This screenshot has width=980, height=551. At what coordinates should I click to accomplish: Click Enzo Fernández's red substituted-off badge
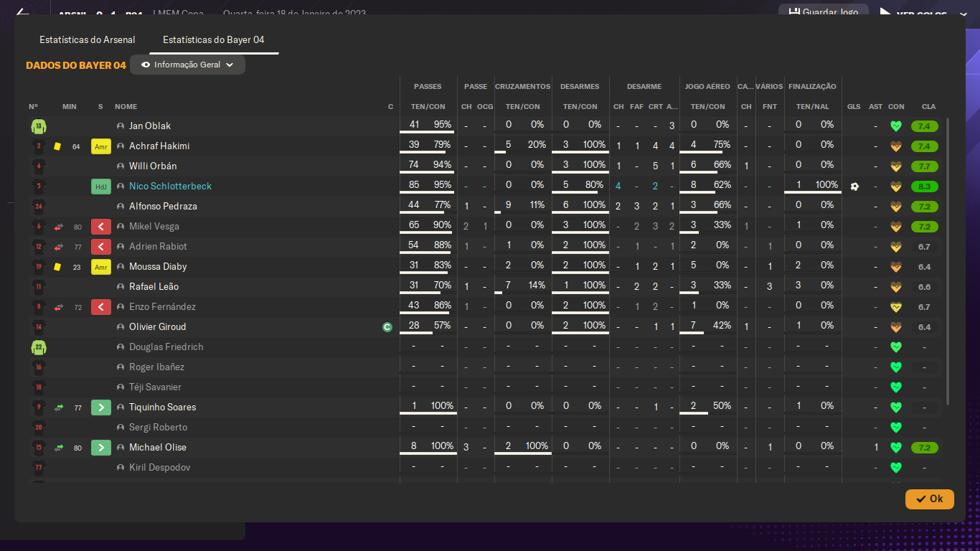coord(101,307)
